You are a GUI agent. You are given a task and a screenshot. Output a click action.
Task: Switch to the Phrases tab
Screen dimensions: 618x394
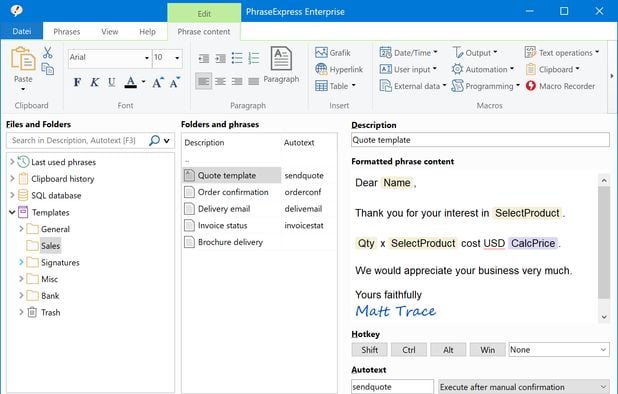click(67, 32)
